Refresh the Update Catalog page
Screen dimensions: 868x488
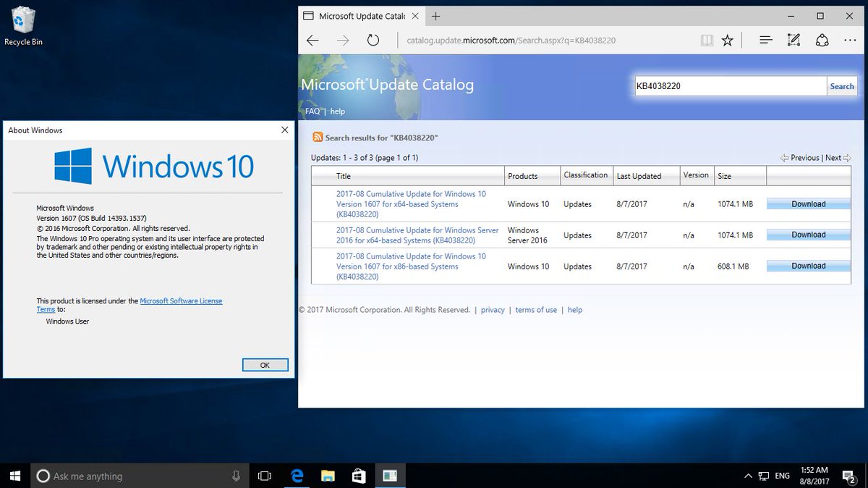tap(373, 40)
